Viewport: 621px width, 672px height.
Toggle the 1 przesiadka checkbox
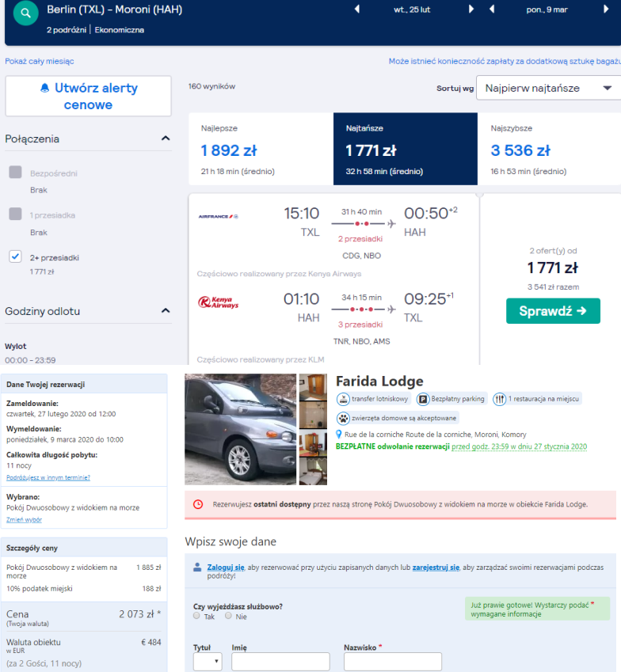(15, 214)
